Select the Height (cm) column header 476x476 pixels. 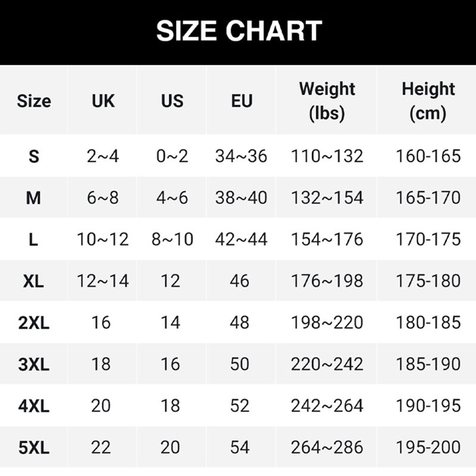coord(428,101)
